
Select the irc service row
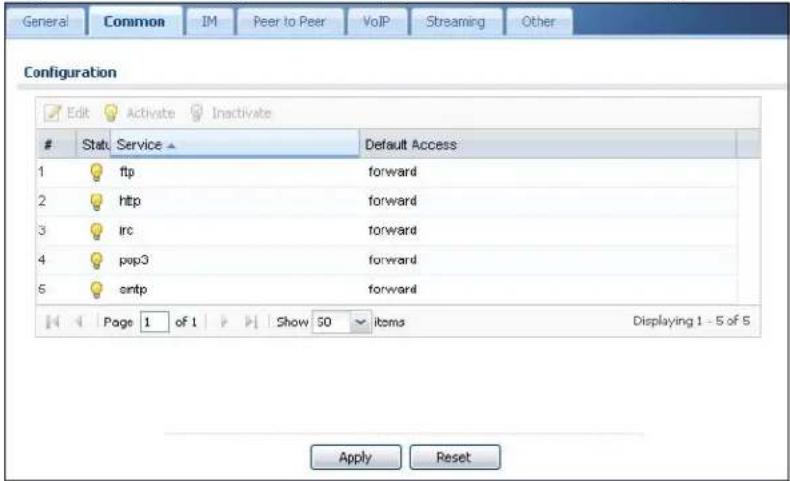(x=387, y=231)
